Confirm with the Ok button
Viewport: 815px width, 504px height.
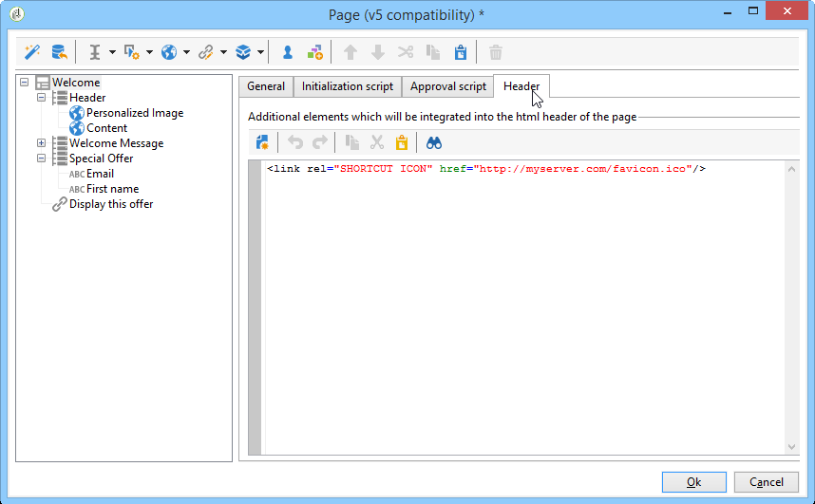point(694,482)
